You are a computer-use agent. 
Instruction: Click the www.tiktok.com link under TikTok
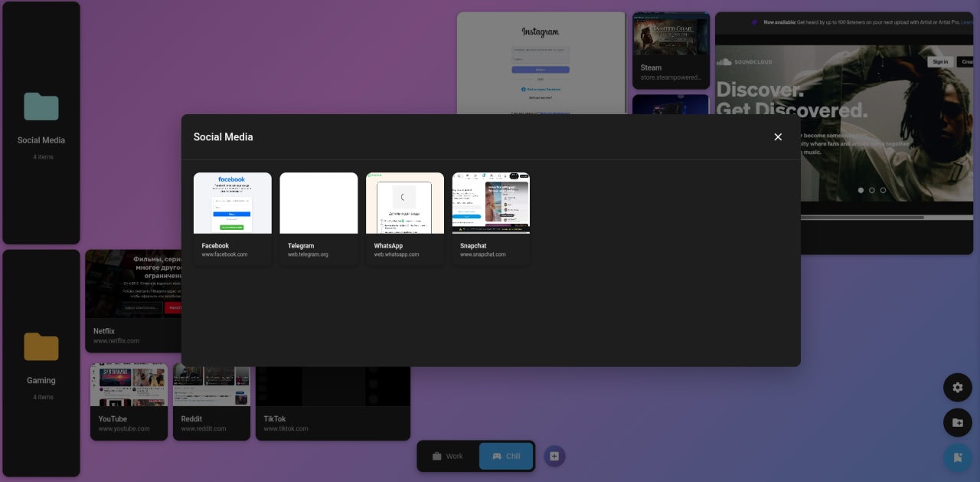[x=284, y=428]
